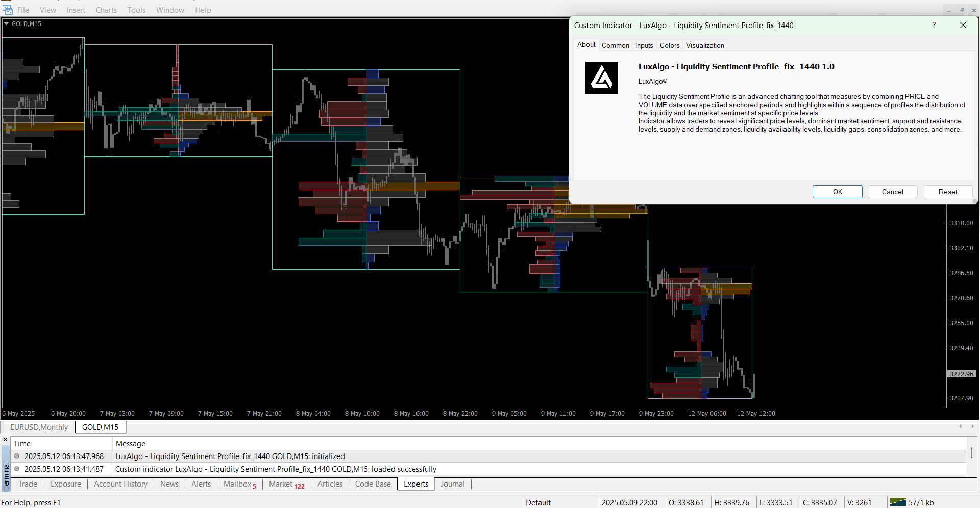
Task: Click the LuxAlgo logo in the About panel
Action: pyautogui.click(x=602, y=78)
